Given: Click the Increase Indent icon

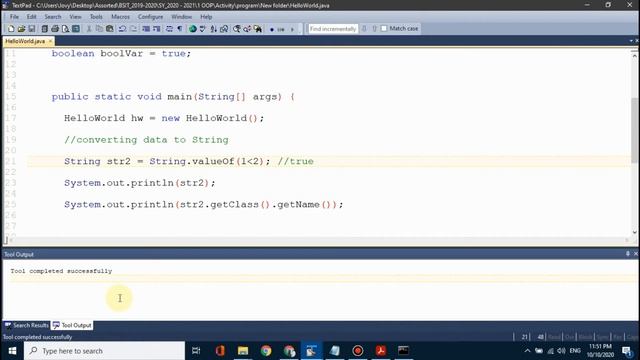Looking at the screenshot, I should [156, 29].
